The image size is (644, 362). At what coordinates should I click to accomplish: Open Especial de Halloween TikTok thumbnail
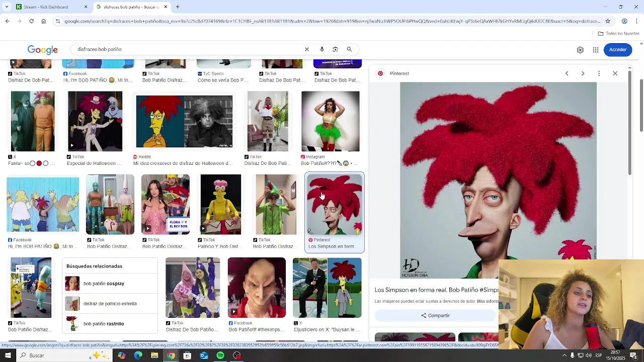coord(95,121)
